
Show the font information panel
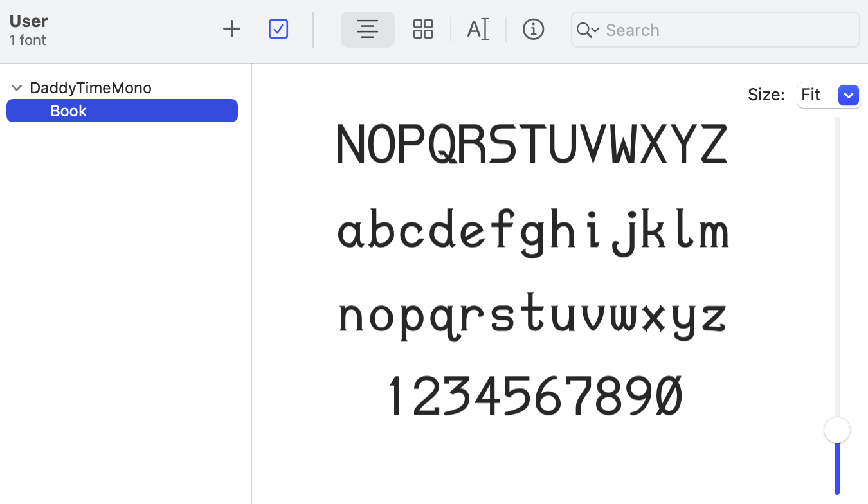click(533, 29)
